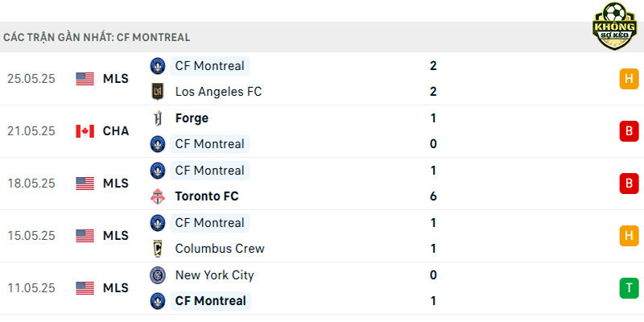Screen dimensions: 644x322
Task: Click the 11.05.25 match date
Action: (x=31, y=288)
